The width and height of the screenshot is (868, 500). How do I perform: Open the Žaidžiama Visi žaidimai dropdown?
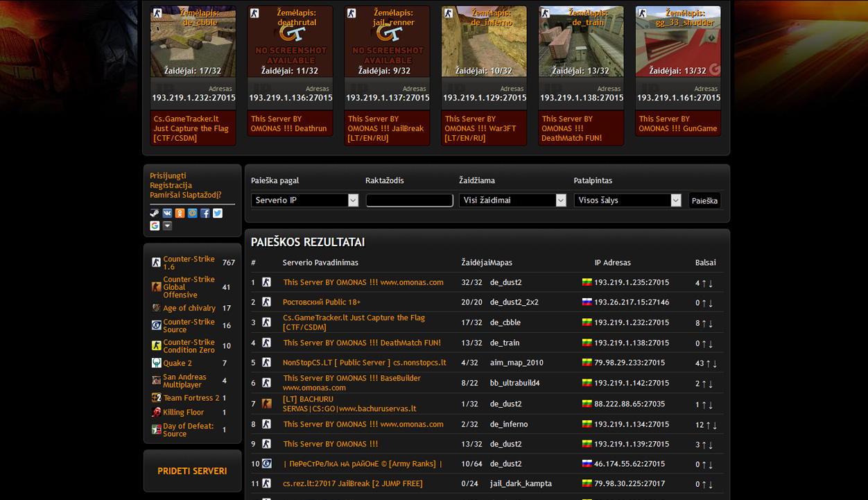[512, 200]
